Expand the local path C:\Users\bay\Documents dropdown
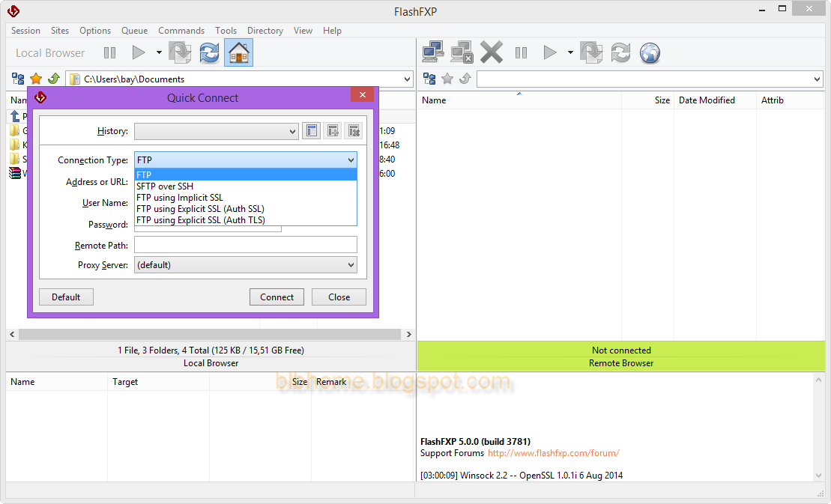Image resolution: width=831 pixels, height=504 pixels. click(x=407, y=79)
